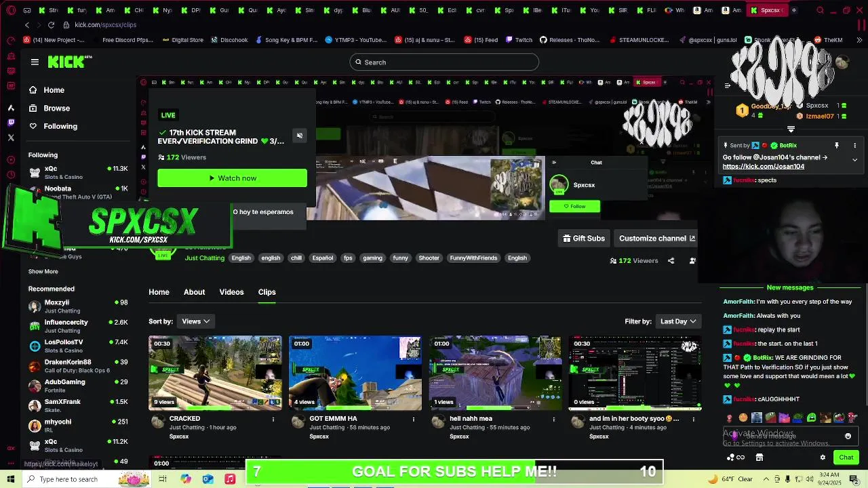Open the Kick hamburger sidebar menu
The image size is (868, 488).
pyautogui.click(x=35, y=62)
